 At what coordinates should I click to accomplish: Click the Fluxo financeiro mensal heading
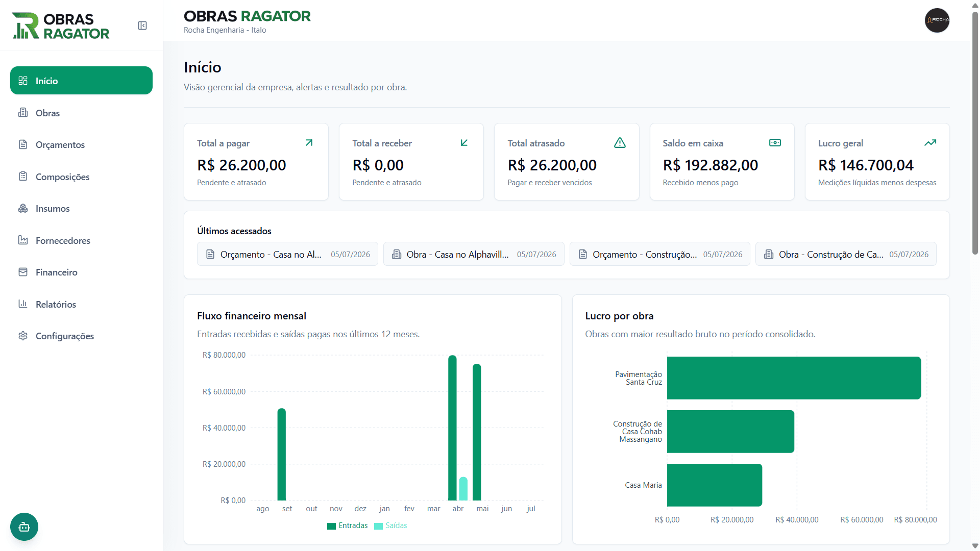252,316
